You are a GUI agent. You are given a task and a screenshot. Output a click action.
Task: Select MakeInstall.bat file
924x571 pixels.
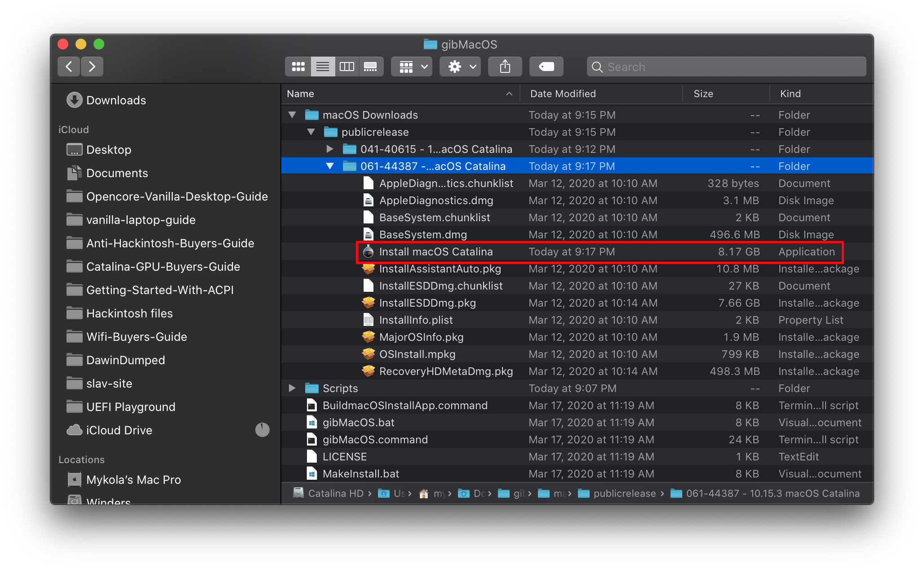(577, 473)
